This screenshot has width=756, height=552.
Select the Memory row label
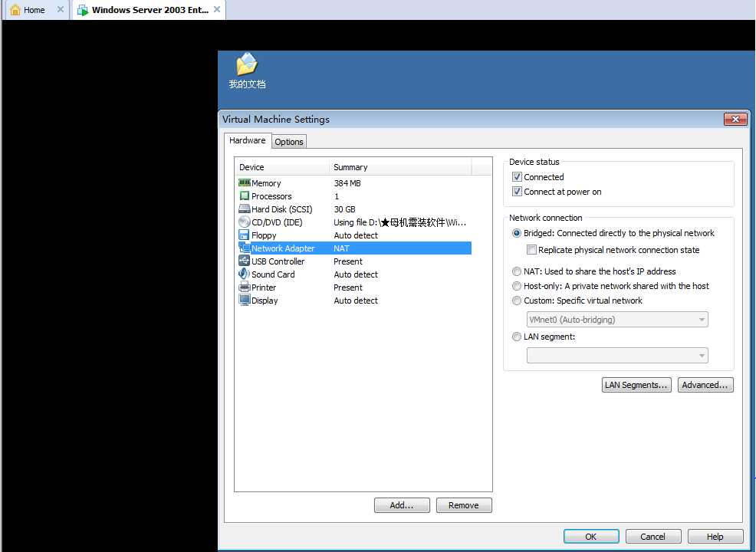(266, 183)
